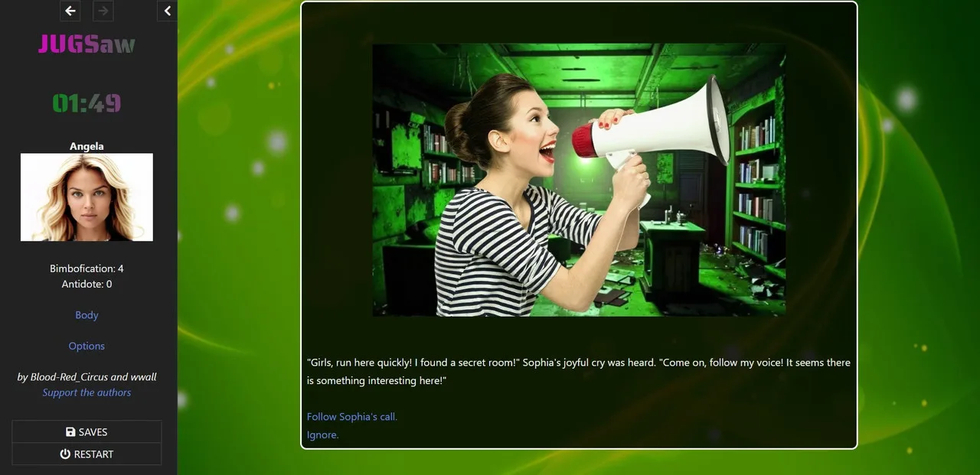This screenshot has width=980, height=475.
Task: Choose the Ignore. option
Action: pos(323,434)
